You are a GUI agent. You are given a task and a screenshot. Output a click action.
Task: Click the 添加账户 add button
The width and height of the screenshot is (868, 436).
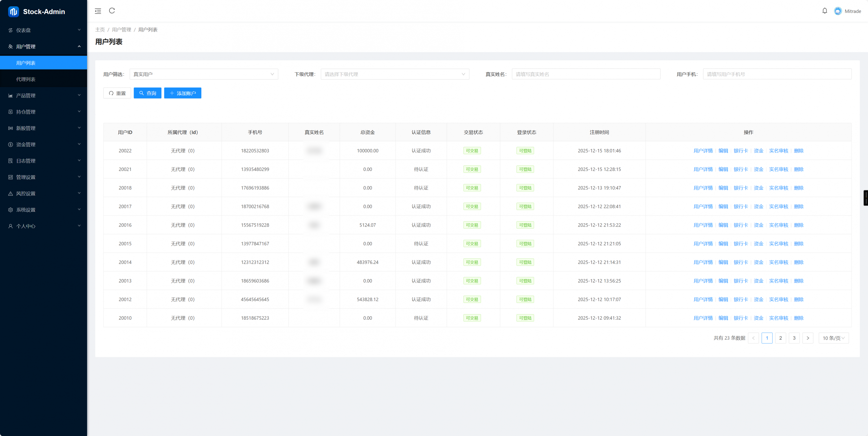click(x=183, y=93)
